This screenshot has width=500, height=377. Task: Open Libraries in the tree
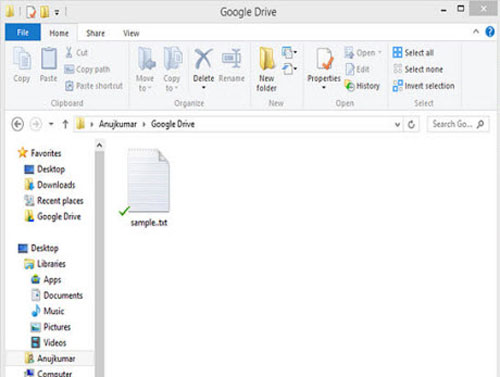click(45, 264)
